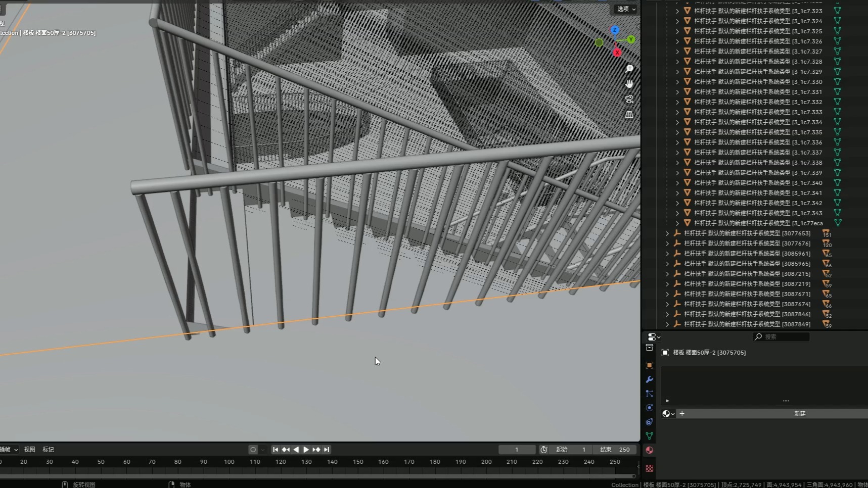Open the Modifier properties wrench icon
This screenshot has width=868, height=488.
[650, 380]
